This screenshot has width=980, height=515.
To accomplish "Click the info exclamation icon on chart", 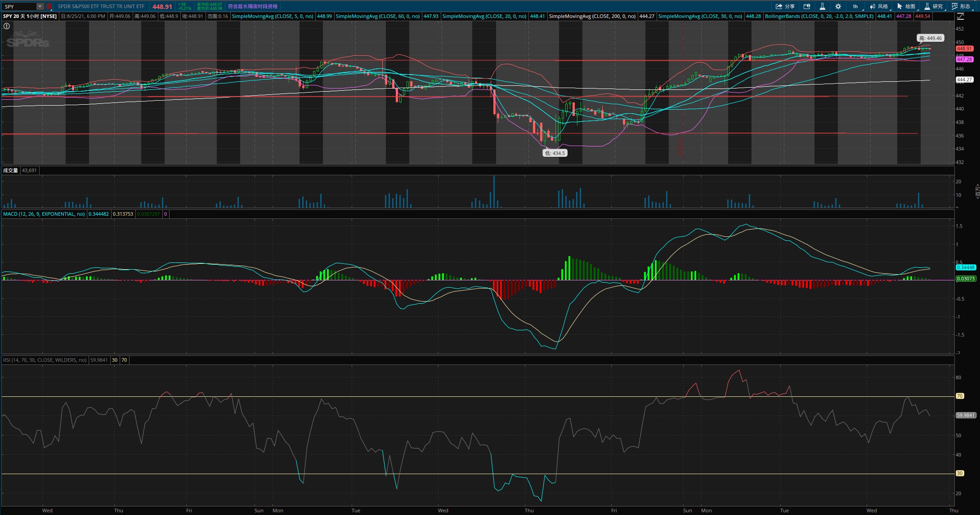I will tap(7, 26).
